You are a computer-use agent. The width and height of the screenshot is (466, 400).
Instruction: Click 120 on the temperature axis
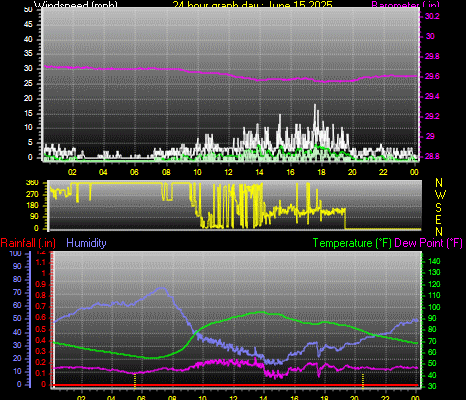(434, 284)
